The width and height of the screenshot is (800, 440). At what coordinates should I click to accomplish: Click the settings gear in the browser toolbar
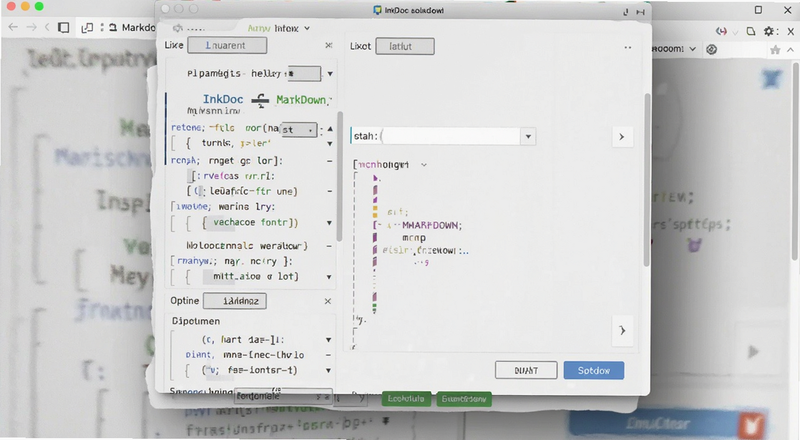click(x=768, y=32)
